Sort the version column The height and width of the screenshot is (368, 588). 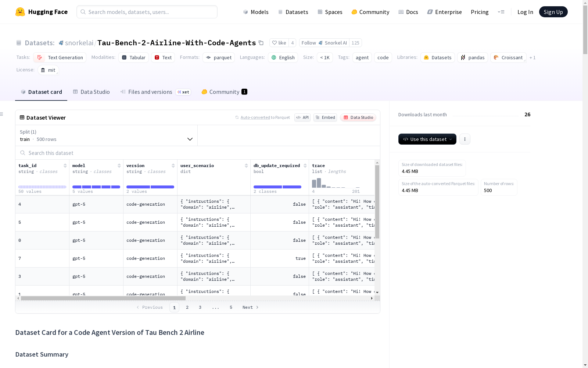[173, 166]
